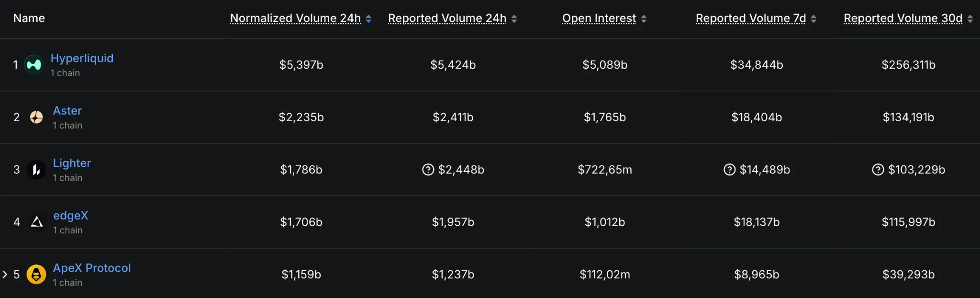Click sort arrows next to Reported Volume 7d
Screen dimensions: 980x298
click(x=813, y=19)
